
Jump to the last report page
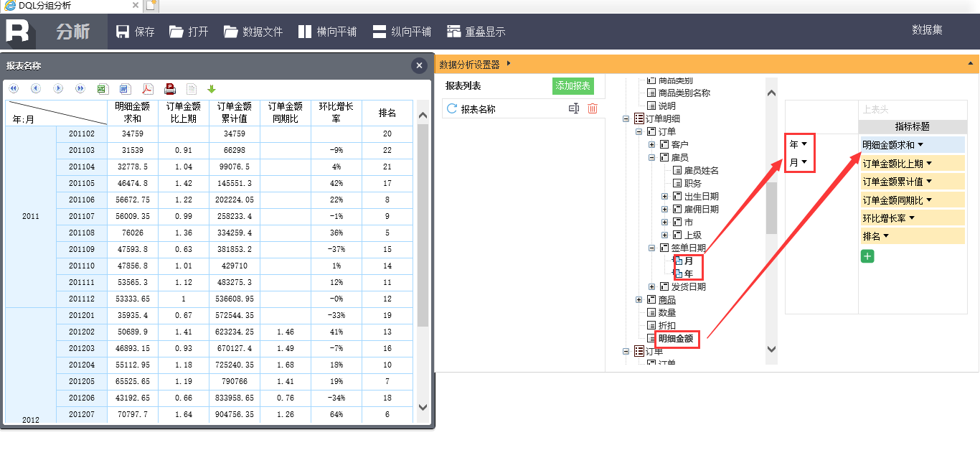coord(80,89)
